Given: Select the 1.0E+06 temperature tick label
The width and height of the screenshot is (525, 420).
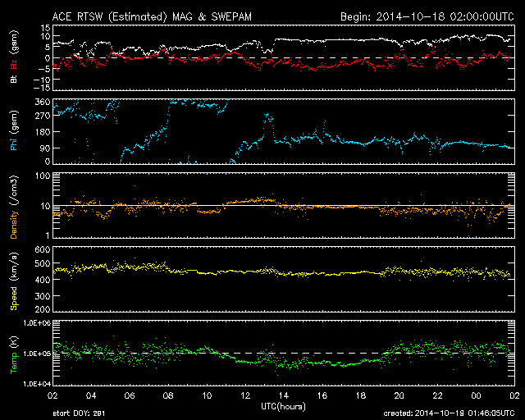Looking at the screenshot, I should [x=37, y=323].
